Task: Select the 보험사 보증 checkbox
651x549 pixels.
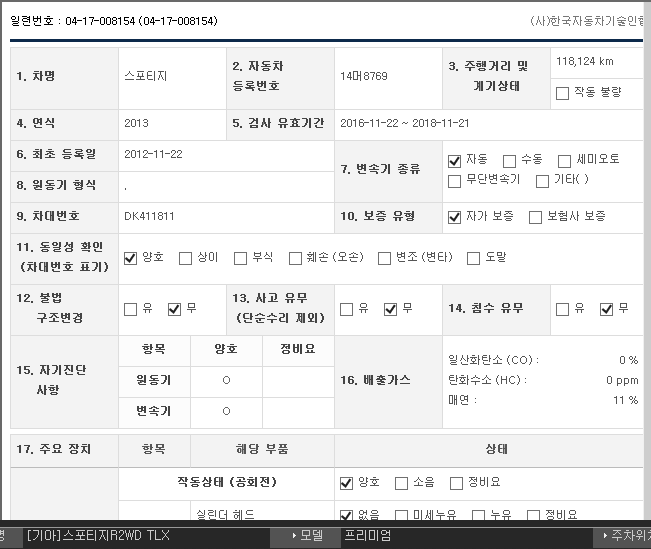Action: (x=535, y=217)
